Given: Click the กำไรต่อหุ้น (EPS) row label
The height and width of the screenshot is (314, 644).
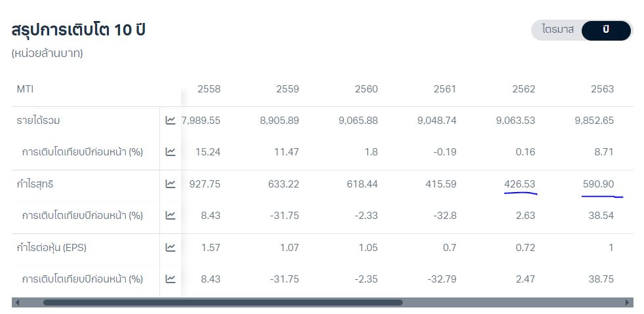Looking at the screenshot, I should tap(52, 248).
